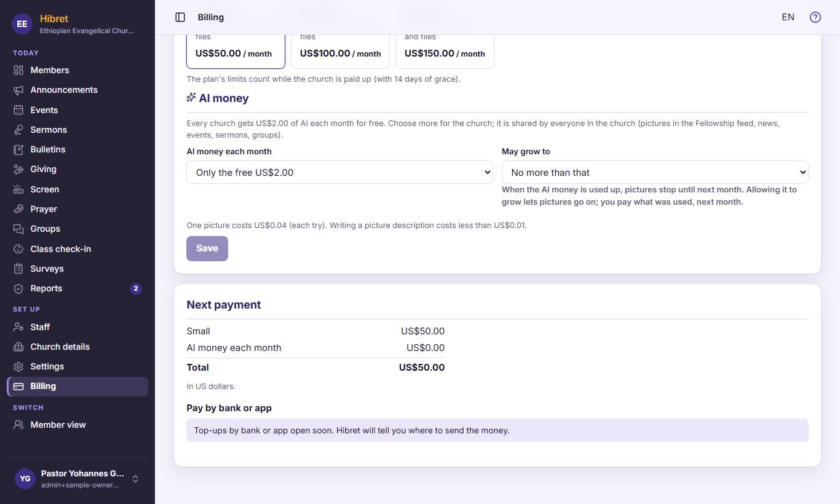The height and width of the screenshot is (504, 840).
Task: Click the Settings gear icon
Action: (x=18, y=366)
